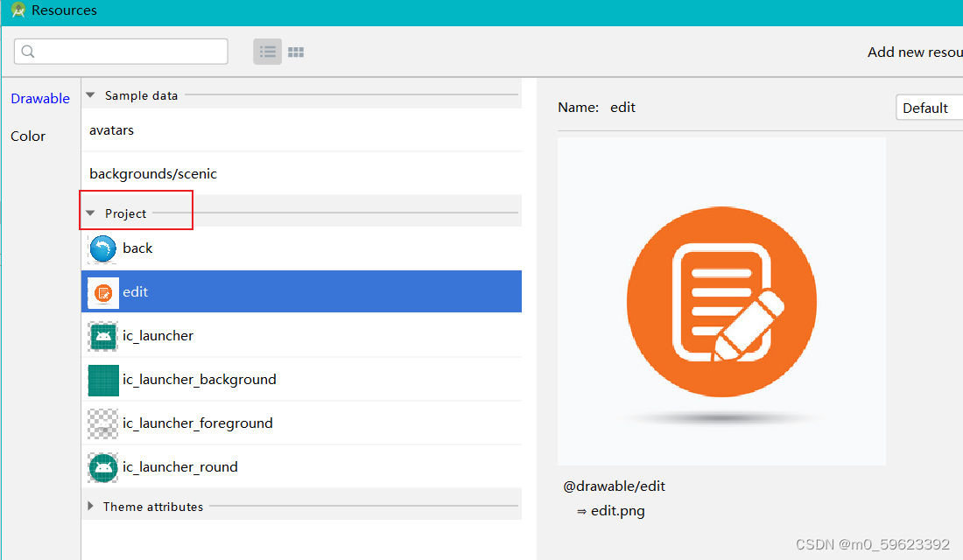The image size is (963, 560).
Task: Collapse the Project section
Action: click(x=90, y=212)
